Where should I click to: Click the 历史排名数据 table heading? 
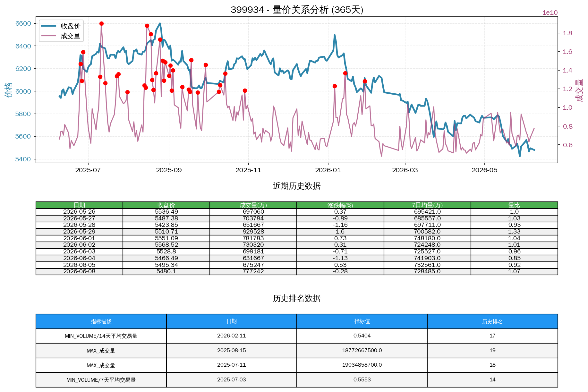coord(297,298)
